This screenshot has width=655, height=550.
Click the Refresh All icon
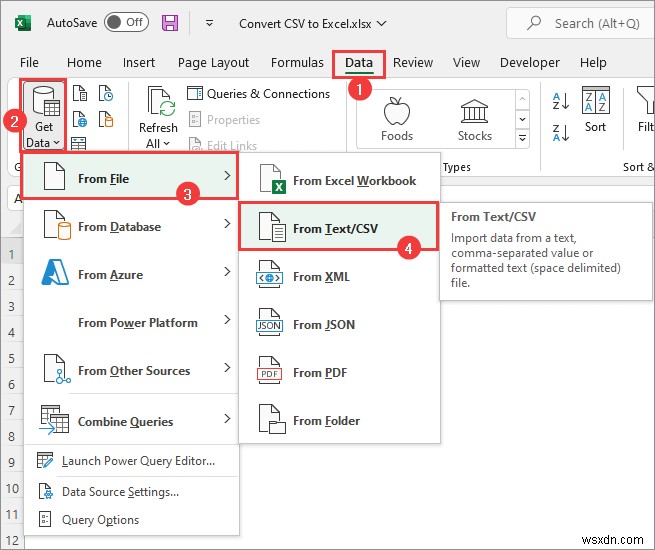click(x=159, y=103)
